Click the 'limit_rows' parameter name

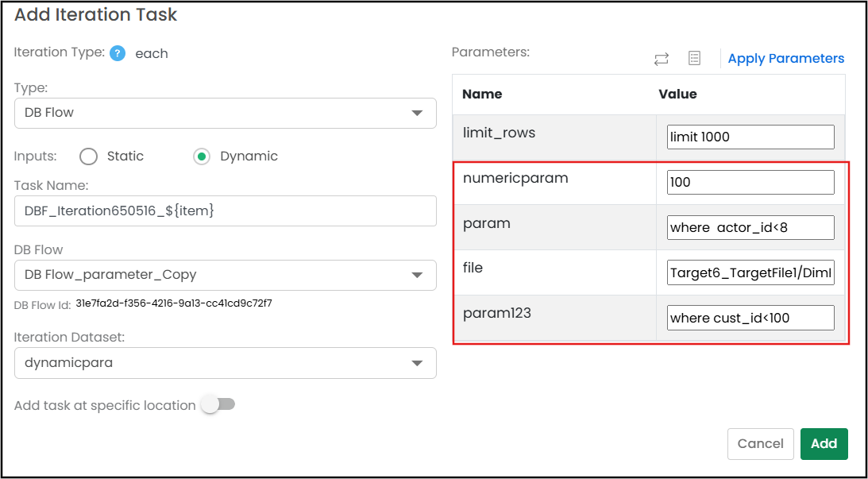tap(500, 134)
